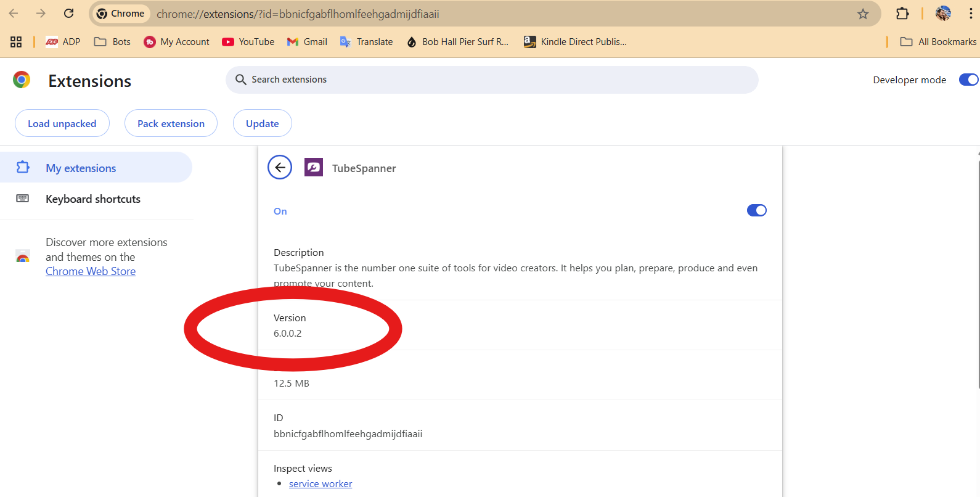Click extension ID bbnicfgabflhomlfeehgadmijdfiaaii
Image resolution: width=980 pixels, height=497 pixels.
click(348, 434)
